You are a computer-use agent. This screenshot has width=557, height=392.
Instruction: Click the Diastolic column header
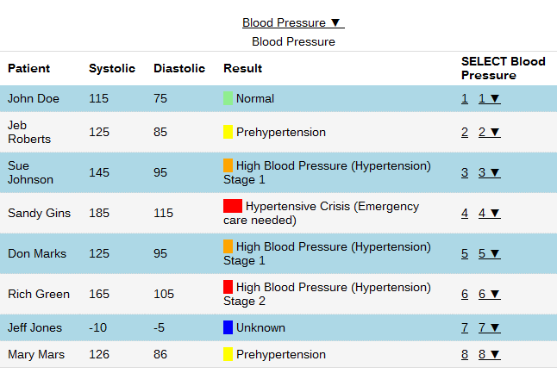[x=179, y=68]
